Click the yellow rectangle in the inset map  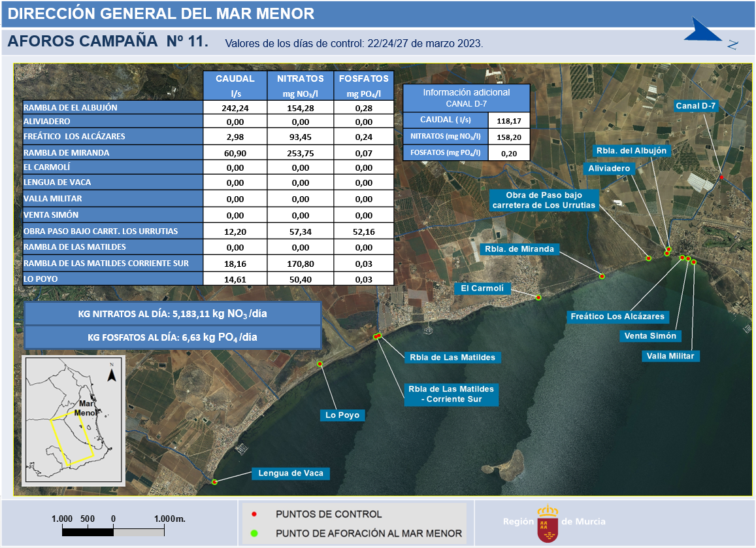[x=72, y=439]
